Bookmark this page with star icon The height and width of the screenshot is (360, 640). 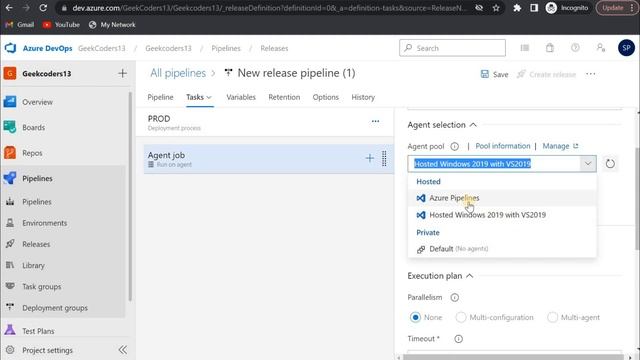[x=496, y=8]
